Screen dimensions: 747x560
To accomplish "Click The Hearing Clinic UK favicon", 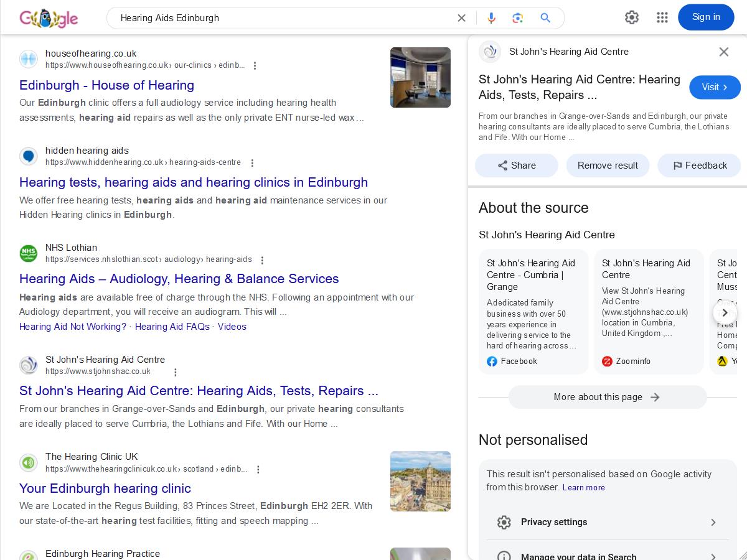I will (28, 462).
